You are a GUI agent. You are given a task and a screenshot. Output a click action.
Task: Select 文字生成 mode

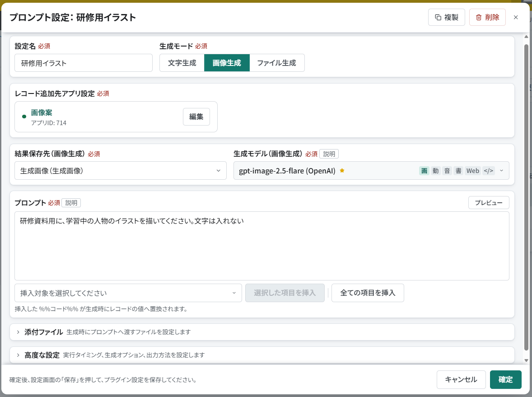182,63
